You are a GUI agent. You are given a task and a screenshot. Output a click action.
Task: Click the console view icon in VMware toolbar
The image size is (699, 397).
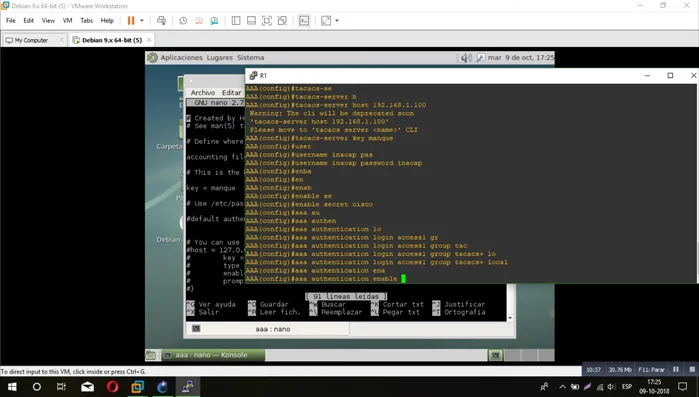click(x=304, y=20)
